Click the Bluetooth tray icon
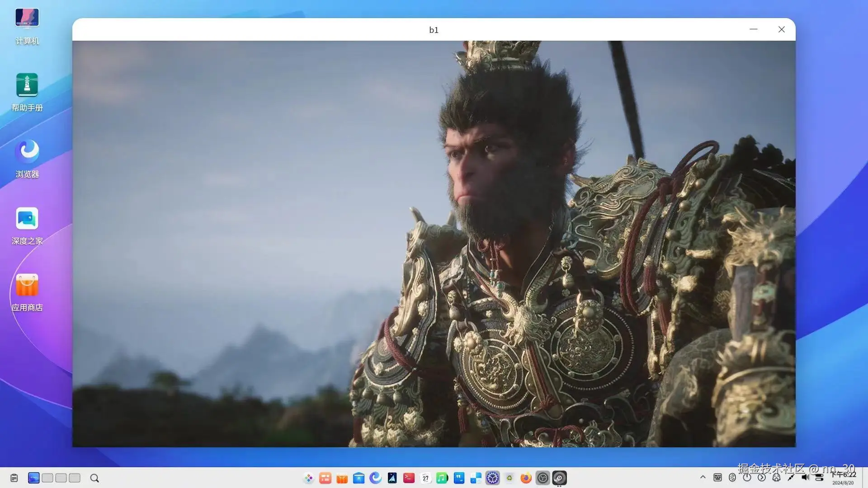The height and width of the screenshot is (488, 868). click(x=732, y=478)
